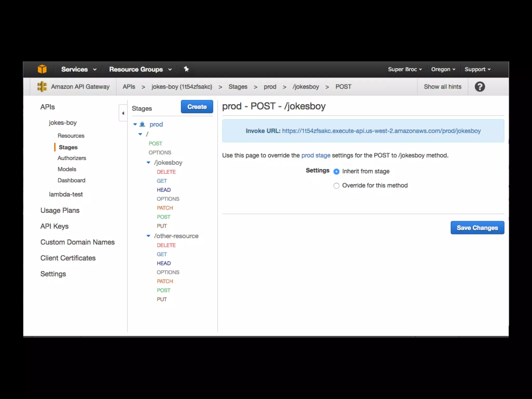Viewport: 532px width, 399px height.
Task: Select root OPTIONS method
Action: (160, 152)
